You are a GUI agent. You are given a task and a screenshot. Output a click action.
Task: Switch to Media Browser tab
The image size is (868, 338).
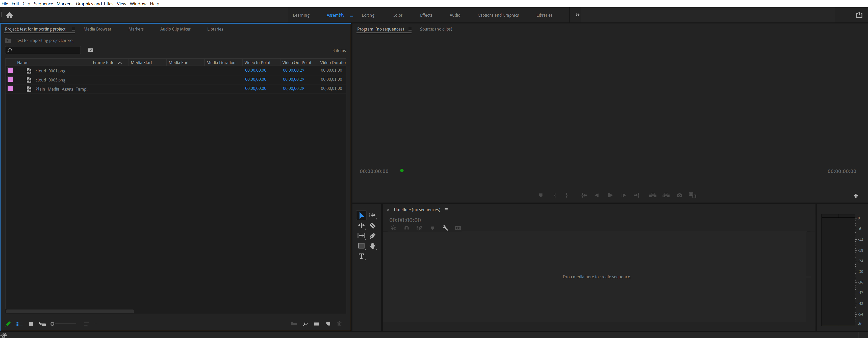coord(97,29)
